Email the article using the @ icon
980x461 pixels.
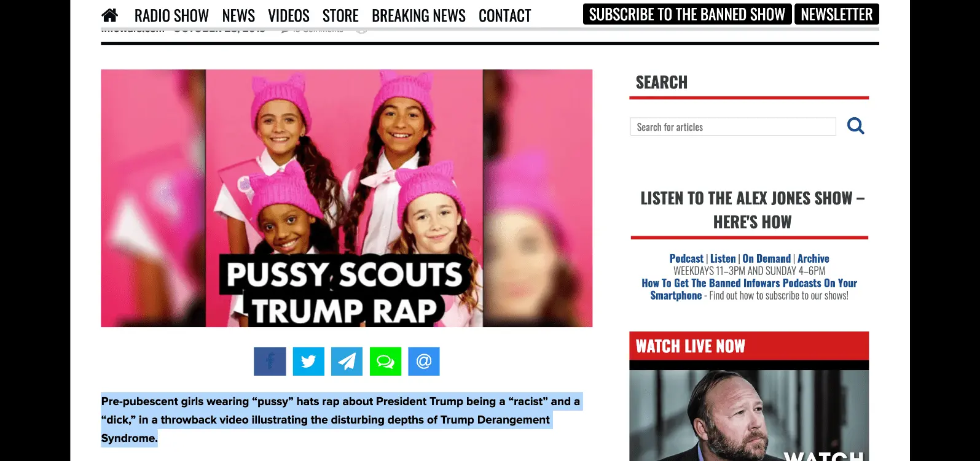click(424, 362)
